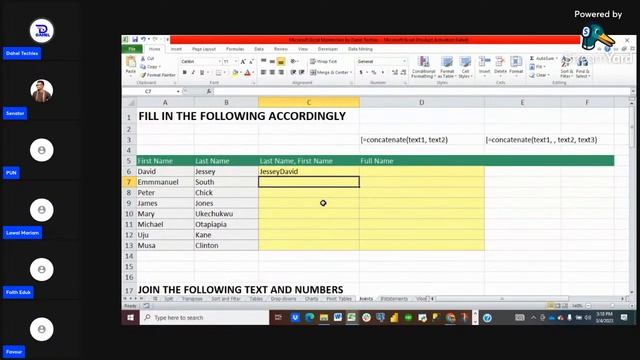Click the Undo arrow icon
The height and width of the screenshot is (360, 640).
(x=143, y=39)
